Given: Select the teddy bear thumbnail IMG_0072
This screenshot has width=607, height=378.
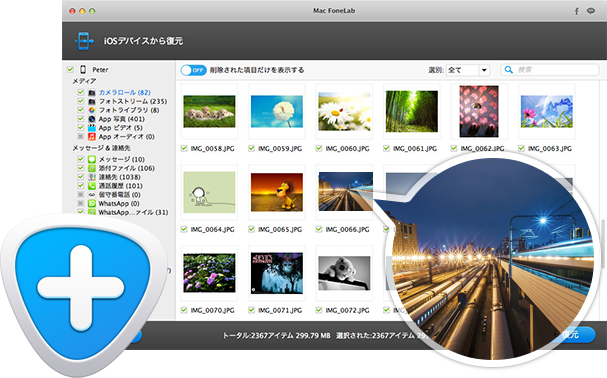Looking at the screenshot, I should 345,273.
